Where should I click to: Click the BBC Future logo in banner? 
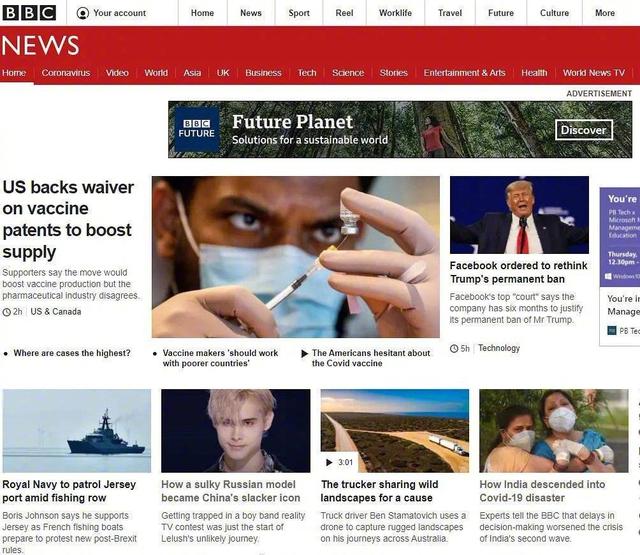[x=196, y=129]
